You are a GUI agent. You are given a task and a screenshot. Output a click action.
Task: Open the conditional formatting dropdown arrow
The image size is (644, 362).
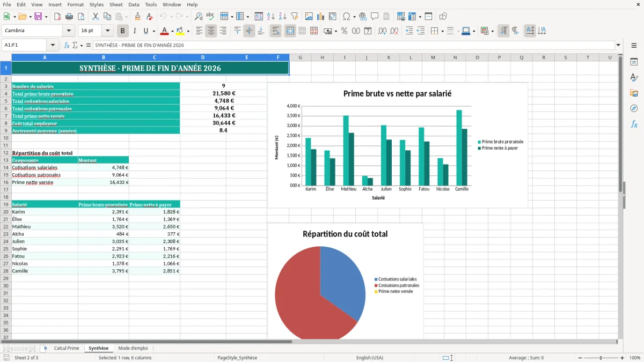tap(492, 31)
